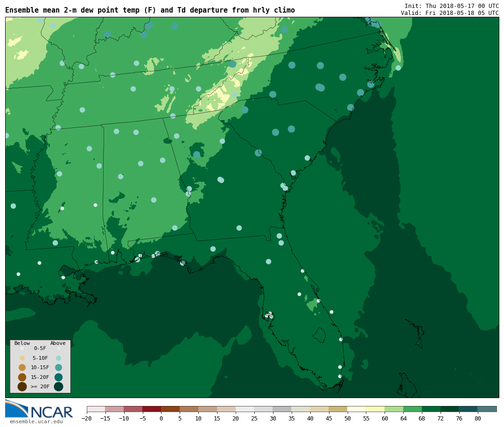The image size is (504, 427).
Task: Pick the dusty pink -15 to -10 colorbar swatch
Action: pos(115,409)
